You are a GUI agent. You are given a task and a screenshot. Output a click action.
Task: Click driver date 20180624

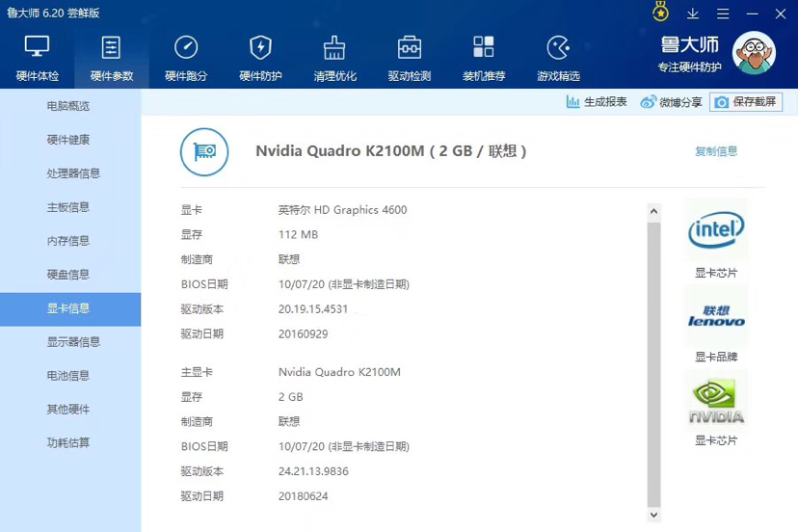[x=304, y=496]
